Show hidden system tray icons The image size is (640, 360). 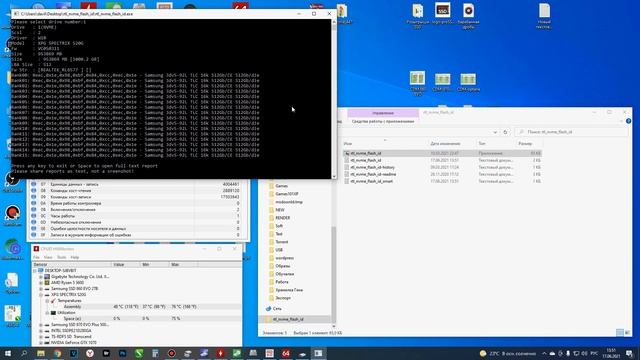pos(544,353)
